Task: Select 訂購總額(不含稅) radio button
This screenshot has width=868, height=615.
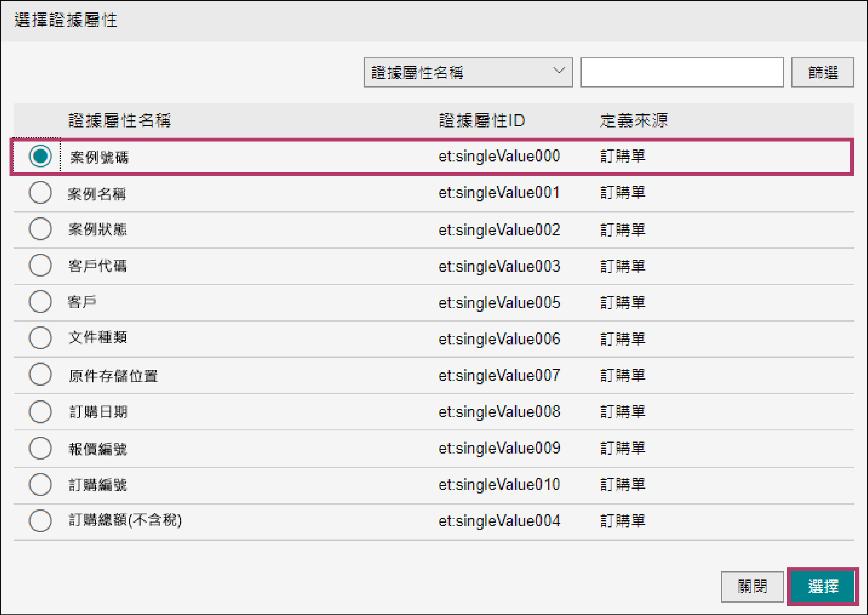Action: click(40, 521)
